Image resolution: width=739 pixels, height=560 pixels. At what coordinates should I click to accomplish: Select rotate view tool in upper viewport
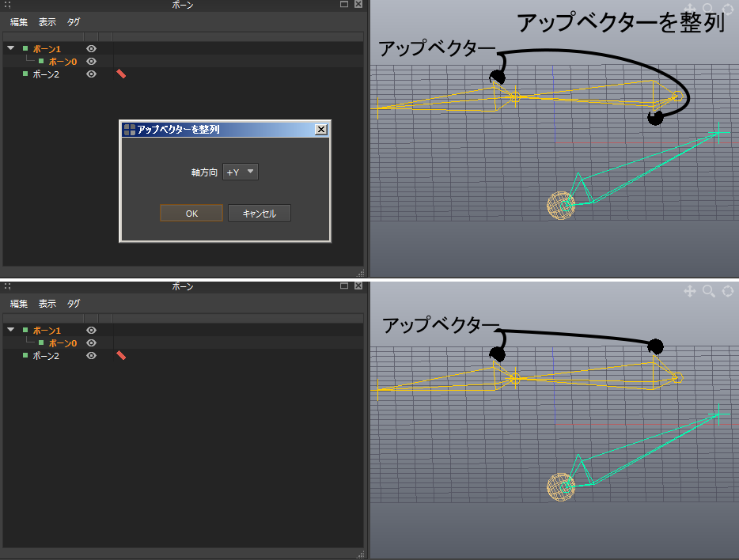pyautogui.click(x=728, y=9)
